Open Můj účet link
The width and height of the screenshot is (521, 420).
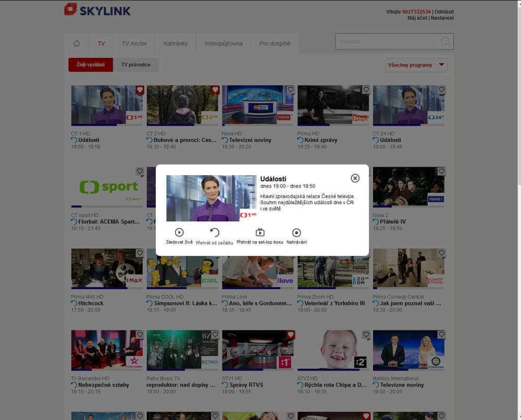coord(417,18)
